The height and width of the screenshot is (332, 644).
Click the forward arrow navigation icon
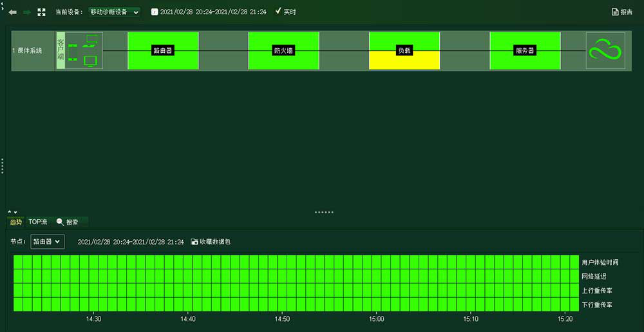(x=26, y=12)
